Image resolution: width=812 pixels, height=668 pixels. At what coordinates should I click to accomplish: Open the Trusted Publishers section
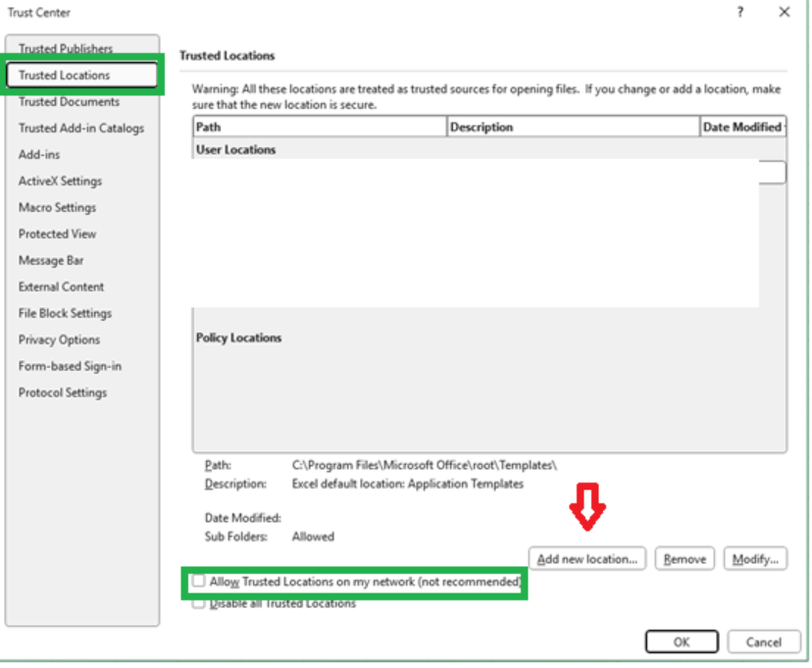(x=66, y=48)
